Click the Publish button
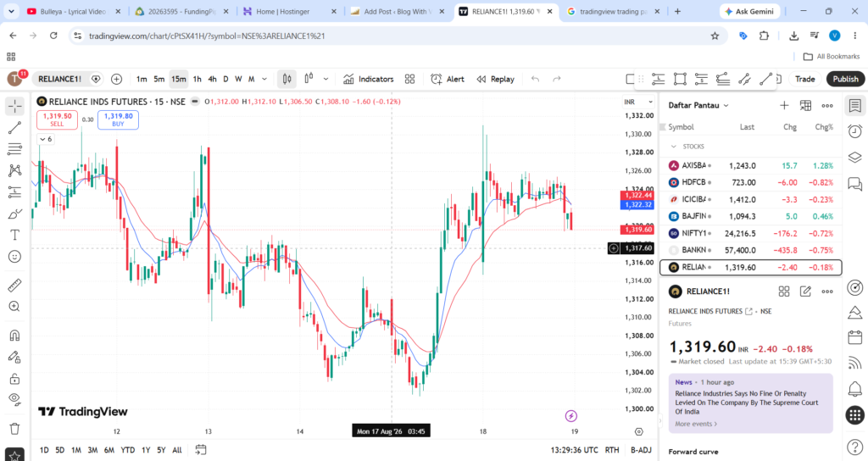The height and width of the screenshot is (461, 868). tap(845, 79)
